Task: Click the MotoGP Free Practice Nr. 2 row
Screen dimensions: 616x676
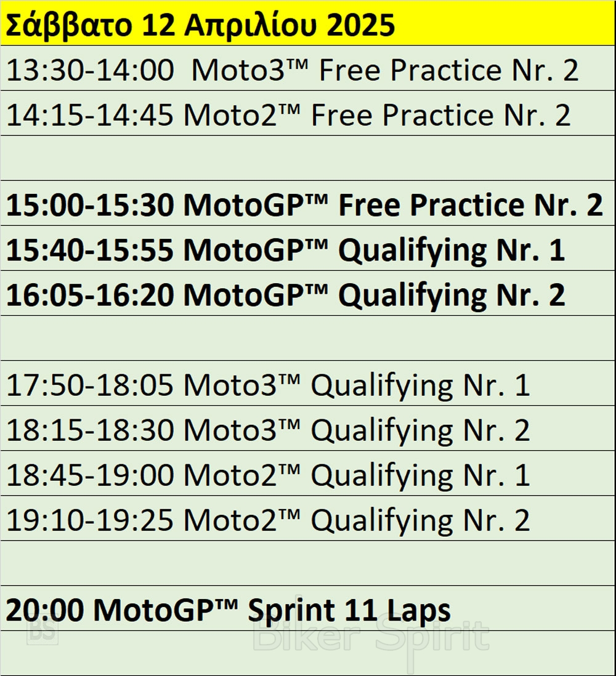Action: (304, 206)
